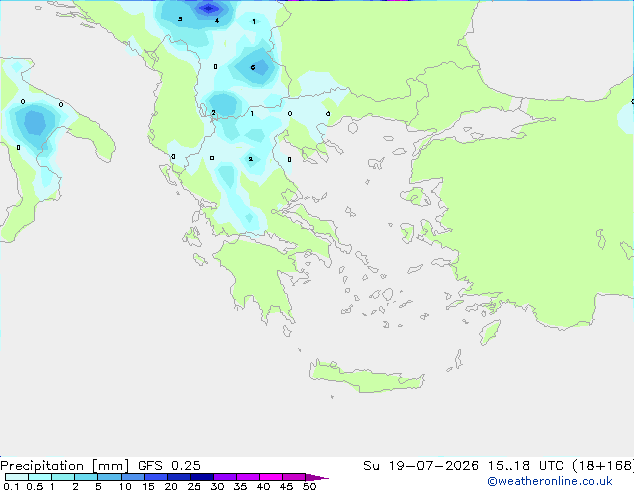Click the '30' legend scale label
This screenshot has height=490, width=634.
[217, 486]
